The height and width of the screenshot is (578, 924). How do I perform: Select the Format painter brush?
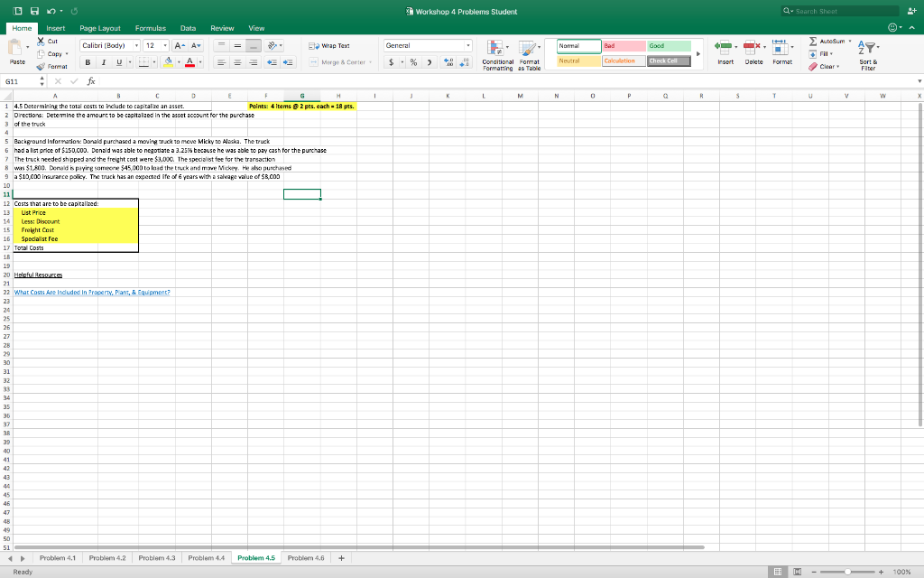click(41, 67)
